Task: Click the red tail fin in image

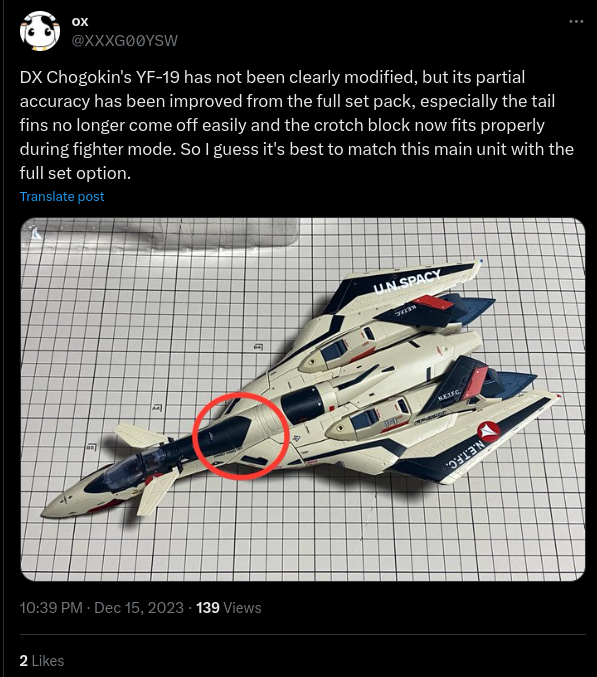Action: point(475,383)
